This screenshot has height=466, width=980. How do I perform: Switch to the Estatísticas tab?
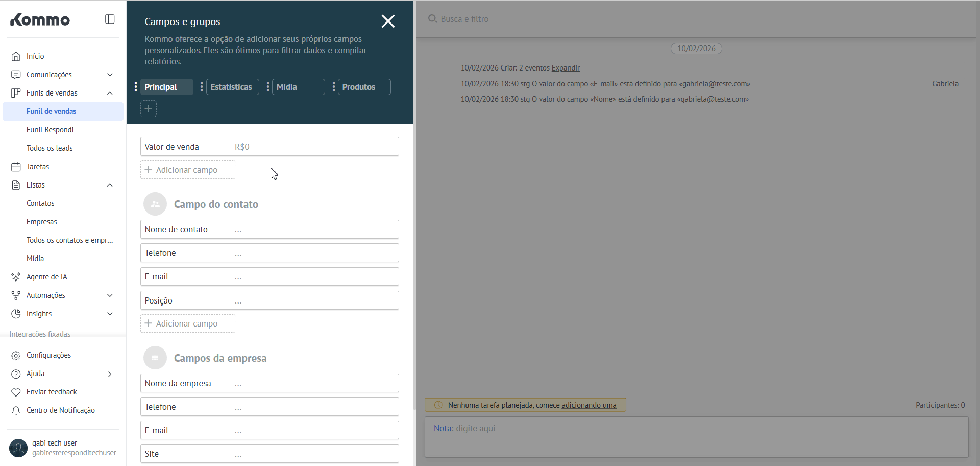[233, 87]
